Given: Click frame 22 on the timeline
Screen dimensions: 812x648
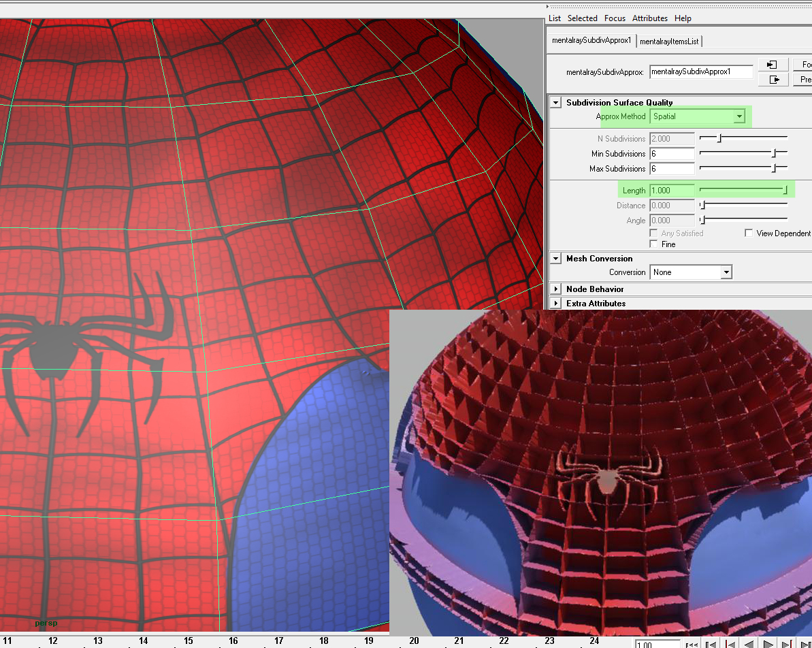Looking at the screenshot, I should [504, 641].
